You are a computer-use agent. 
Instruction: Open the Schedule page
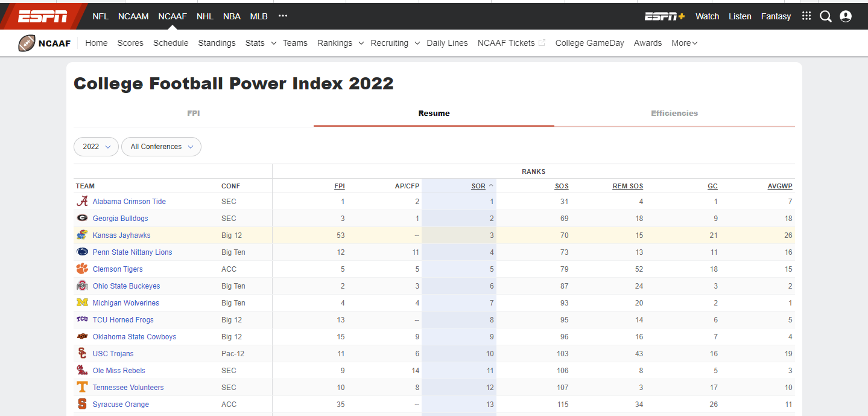[171, 43]
